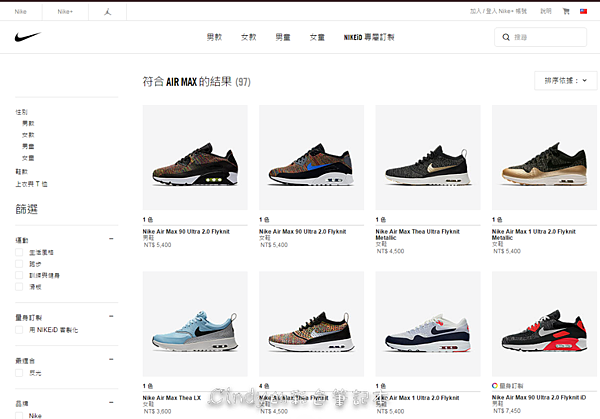
Task: Open the 女款 top navigation menu
Action: coord(249,37)
